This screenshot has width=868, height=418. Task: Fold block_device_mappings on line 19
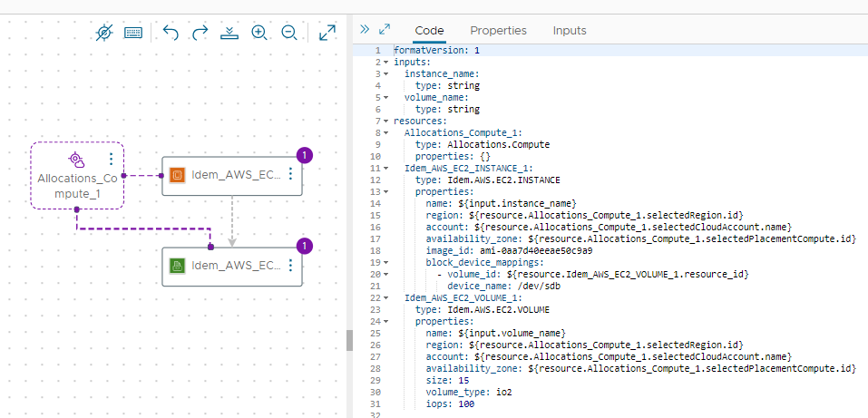386,262
